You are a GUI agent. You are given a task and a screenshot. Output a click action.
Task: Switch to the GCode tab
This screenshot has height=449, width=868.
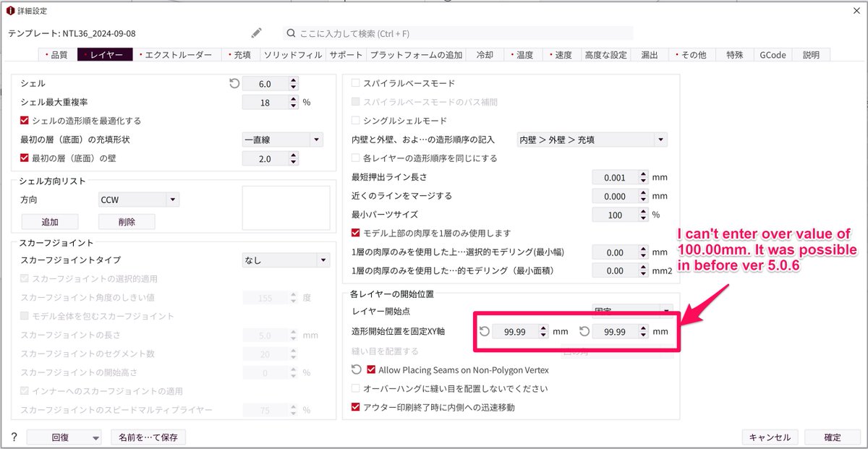point(773,55)
